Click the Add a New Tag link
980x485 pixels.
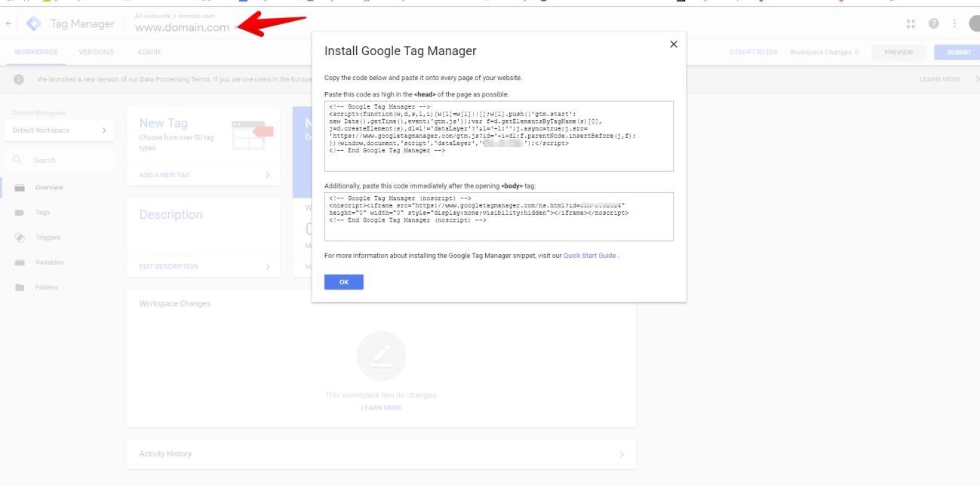click(x=164, y=175)
